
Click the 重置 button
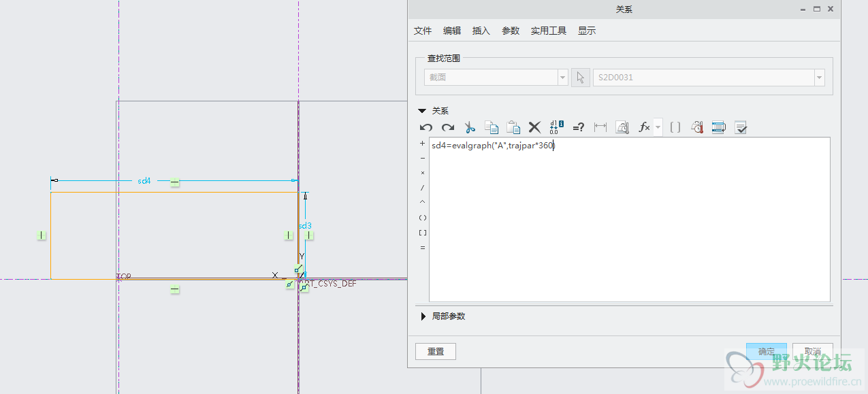pyautogui.click(x=436, y=351)
